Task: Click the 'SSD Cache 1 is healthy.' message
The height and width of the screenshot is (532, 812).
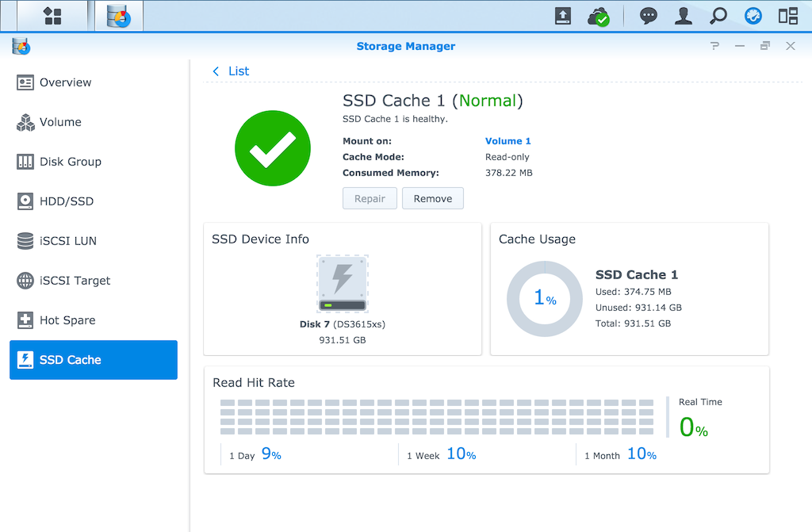Action: pyautogui.click(x=395, y=119)
